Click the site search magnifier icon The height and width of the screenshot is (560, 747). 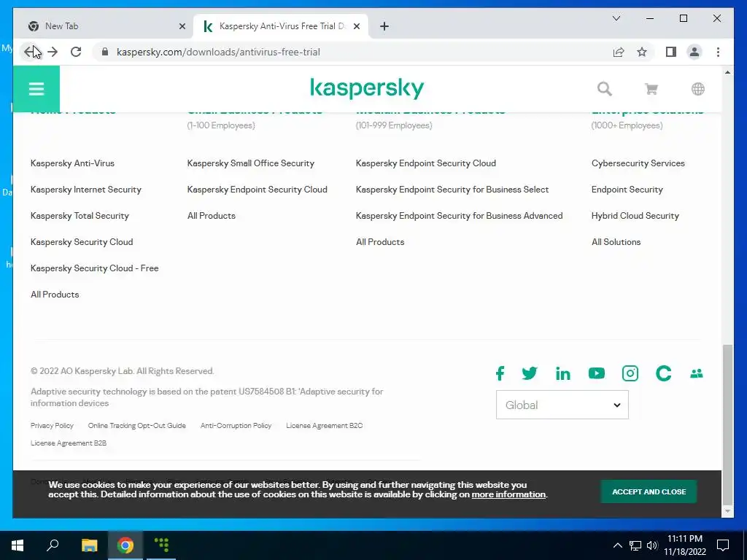pos(605,89)
